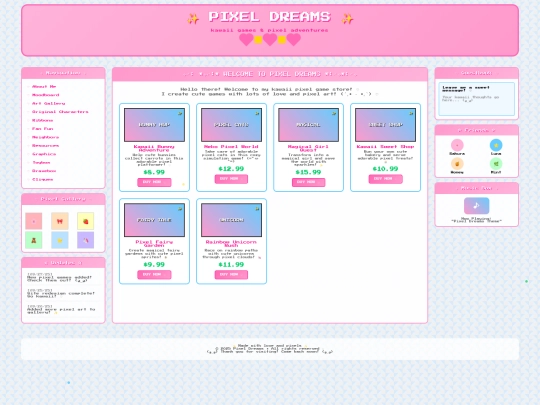Open the star gallery tile
This screenshot has width=540, height=405.
(60, 240)
